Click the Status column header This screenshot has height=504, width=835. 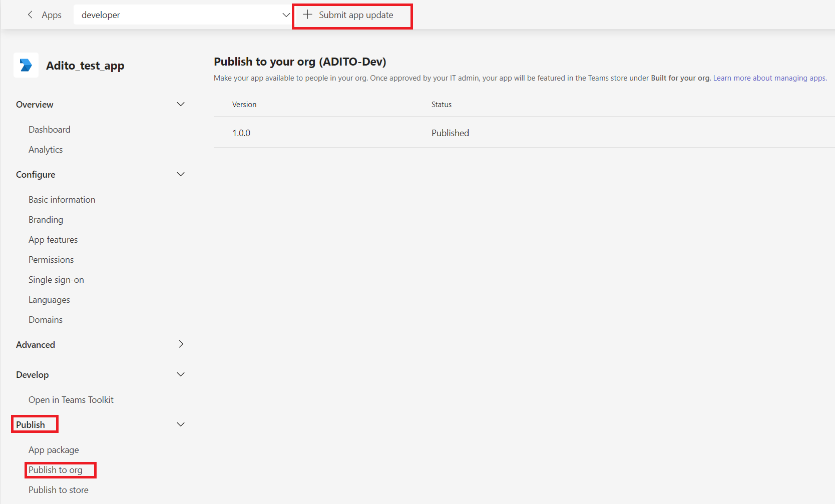(x=442, y=104)
